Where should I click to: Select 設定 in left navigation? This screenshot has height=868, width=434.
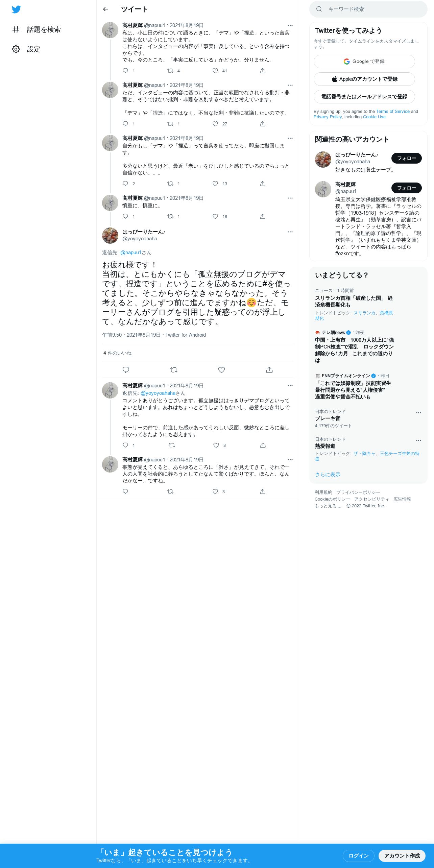(33, 49)
